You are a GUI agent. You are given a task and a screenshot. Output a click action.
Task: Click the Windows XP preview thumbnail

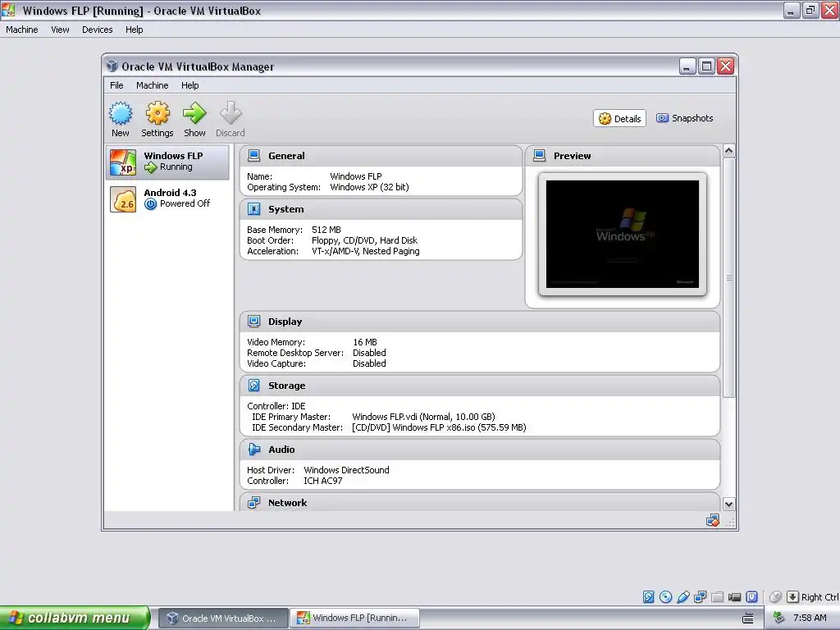623,234
